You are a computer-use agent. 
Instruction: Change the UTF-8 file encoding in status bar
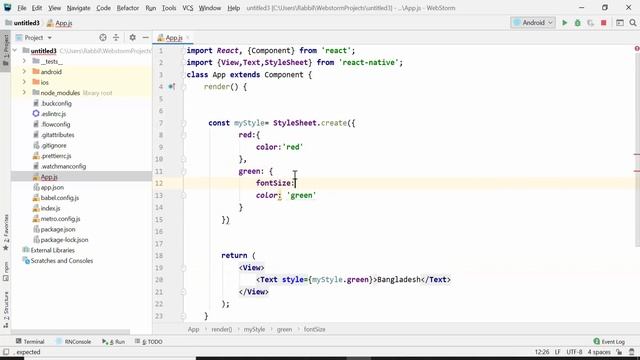point(574,352)
